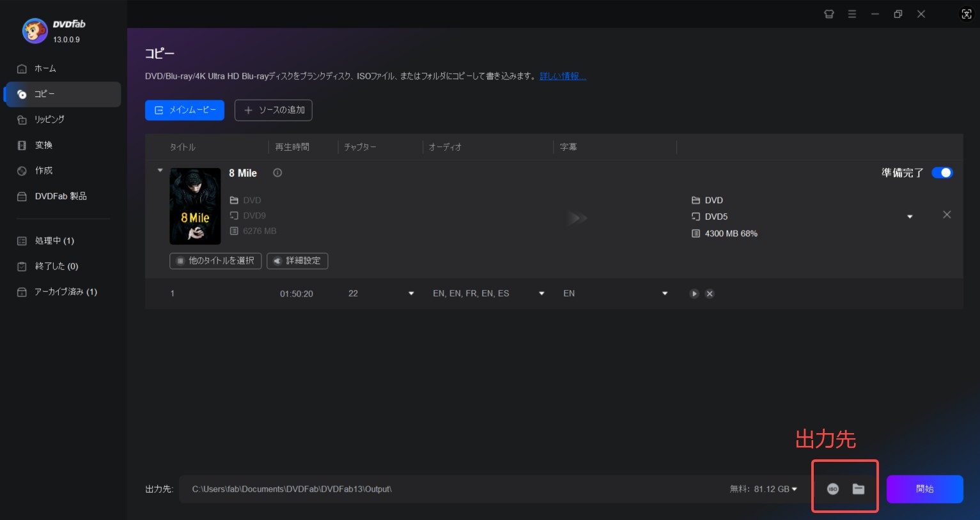Collapse the 8 Mile title row arrow
The image size is (980, 520).
[160, 171]
